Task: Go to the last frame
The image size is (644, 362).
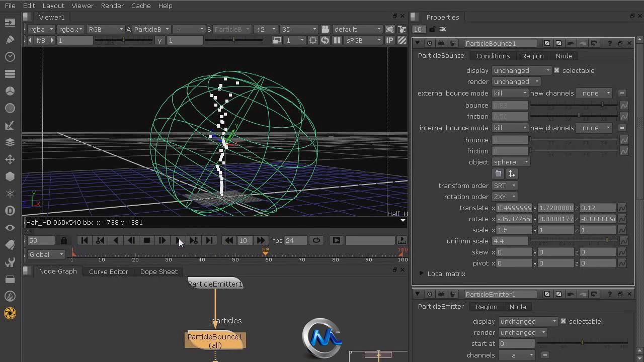Action: coord(209,240)
